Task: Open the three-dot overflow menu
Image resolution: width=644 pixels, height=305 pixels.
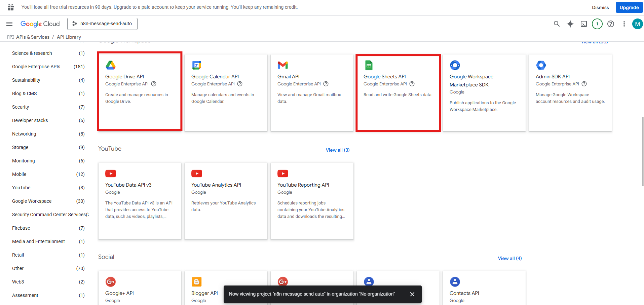Action: [624, 24]
